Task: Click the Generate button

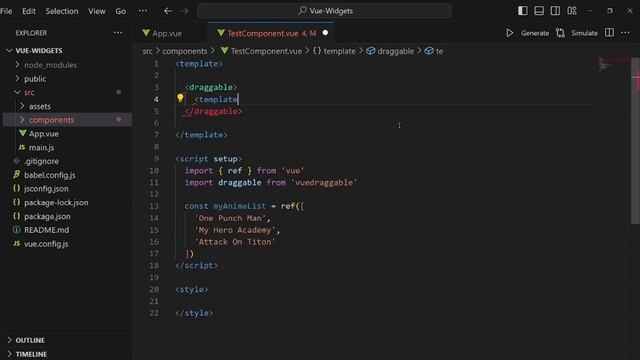Action: point(535,33)
